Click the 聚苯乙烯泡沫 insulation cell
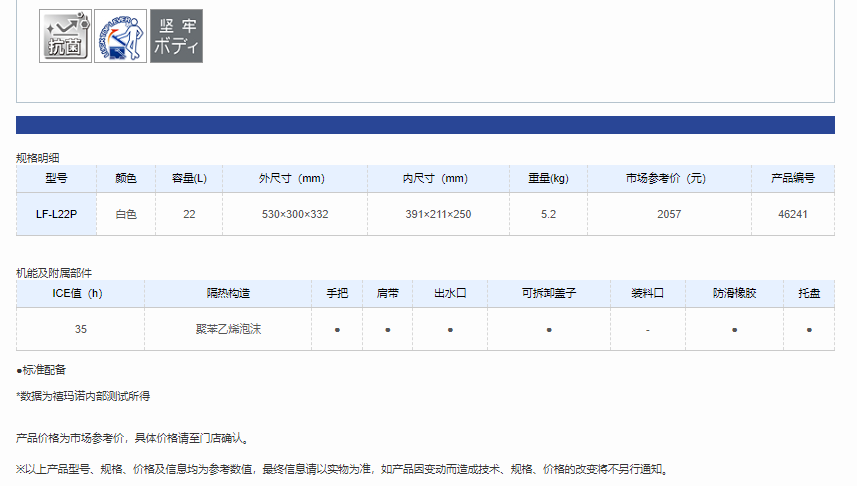Image resolution: width=857 pixels, height=486 pixels. pyautogui.click(x=228, y=329)
